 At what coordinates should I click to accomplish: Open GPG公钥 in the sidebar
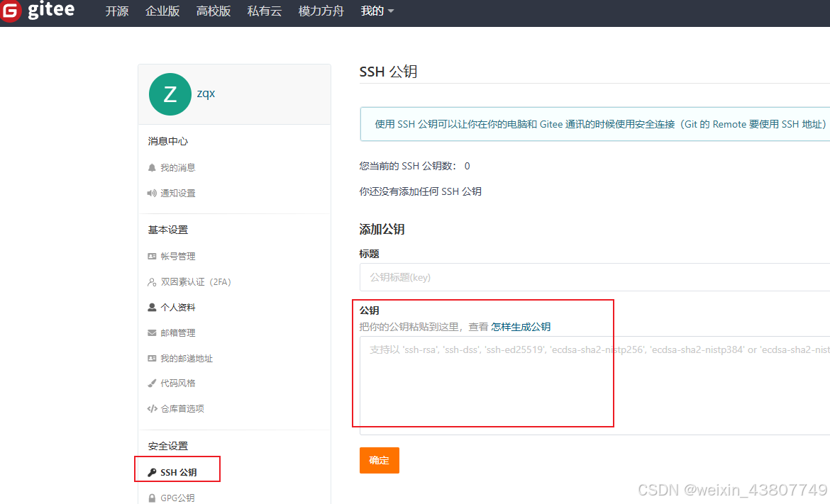pos(177,498)
